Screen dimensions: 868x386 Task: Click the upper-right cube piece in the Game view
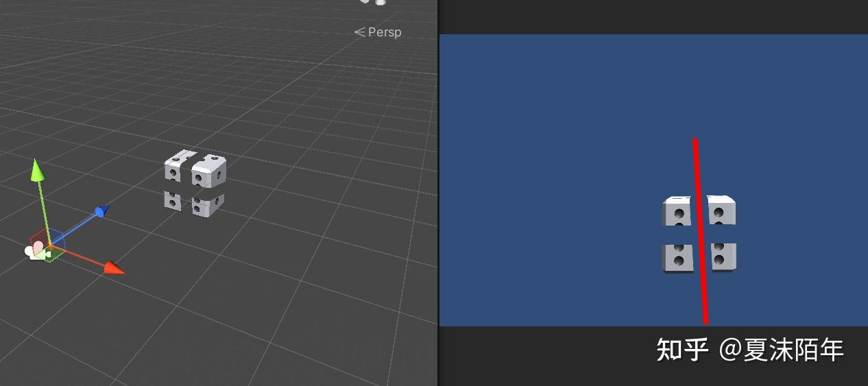click(x=722, y=210)
